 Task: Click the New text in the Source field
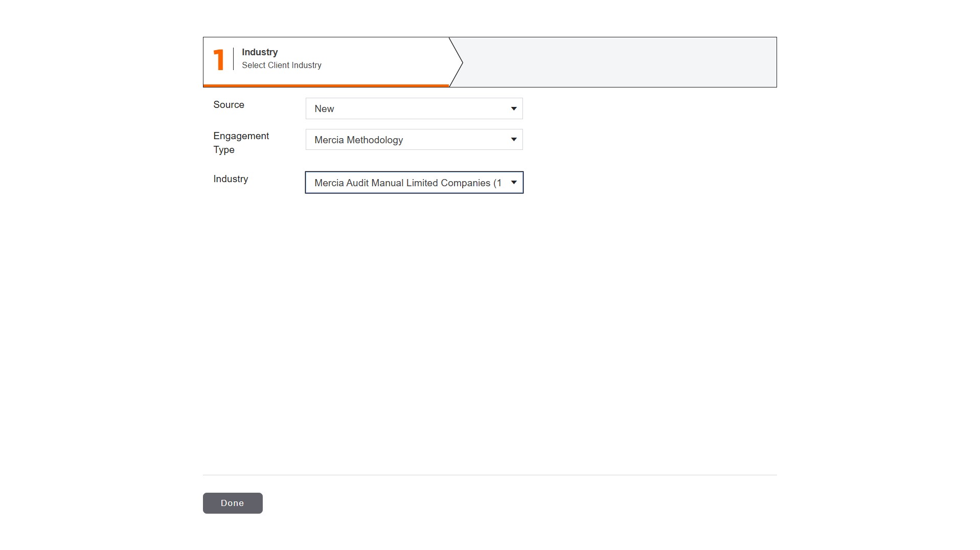324,109
